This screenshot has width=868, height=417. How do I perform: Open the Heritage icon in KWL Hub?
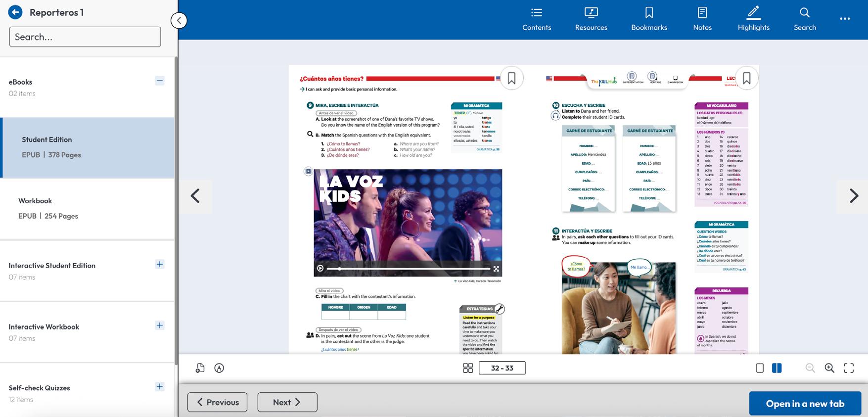(653, 78)
